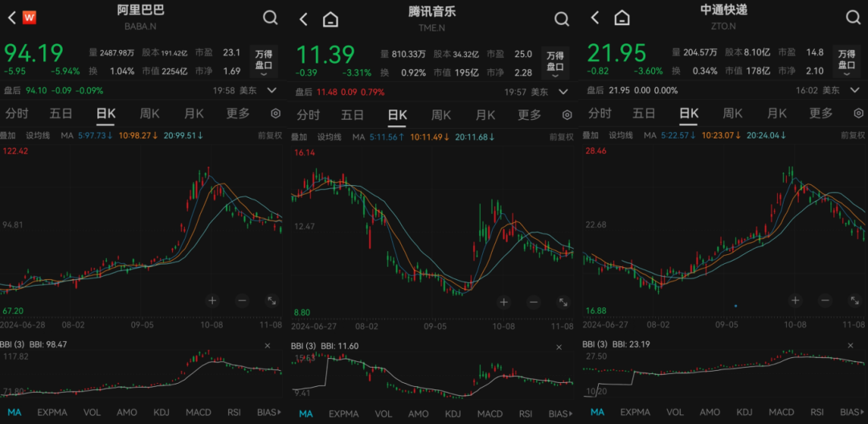This screenshot has width=868, height=424.
Task: Open 前复权 adjustment option for 阿里巴巴
Action: [x=270, y=134]
